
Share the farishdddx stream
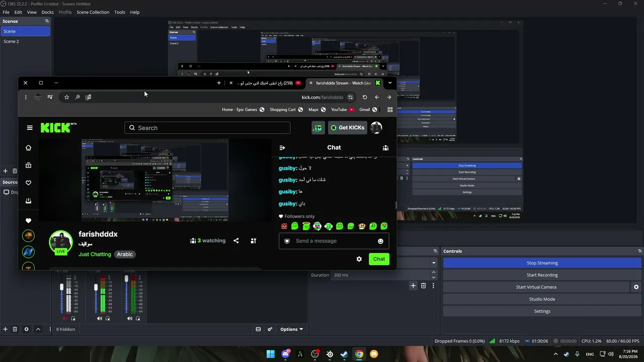click(236, 241)
